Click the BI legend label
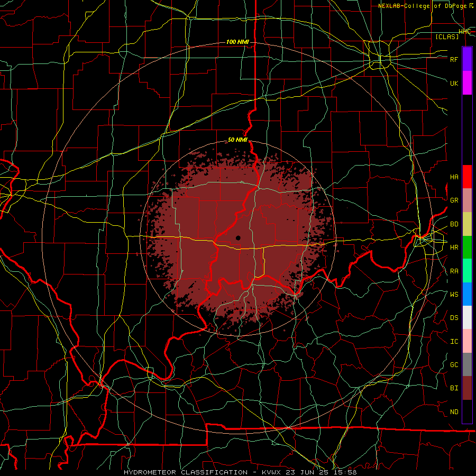This screenshot has height=476, width=476. (x=454, y=388)
